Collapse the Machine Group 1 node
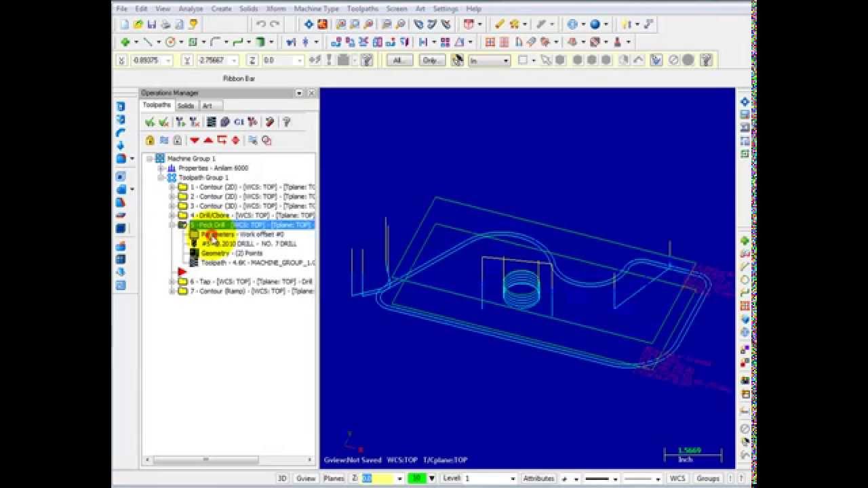Image resolution: width=868 pixels, height=488 pixels. [150, 159]
